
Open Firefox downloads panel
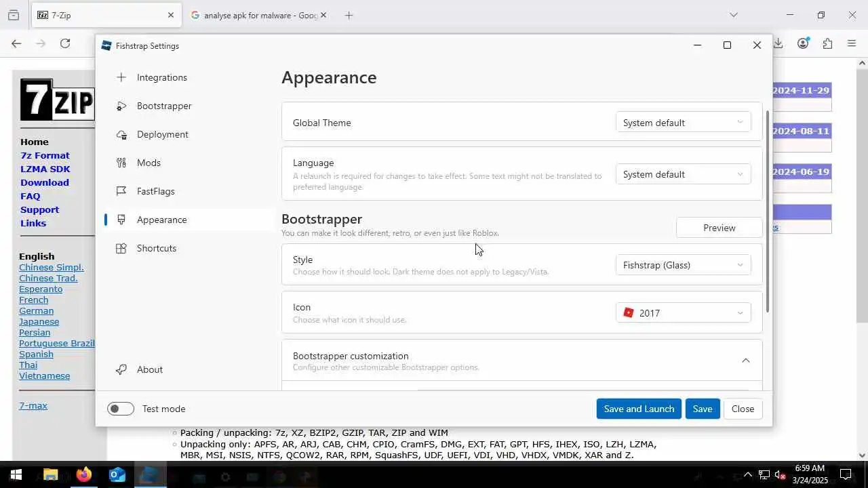778,43
